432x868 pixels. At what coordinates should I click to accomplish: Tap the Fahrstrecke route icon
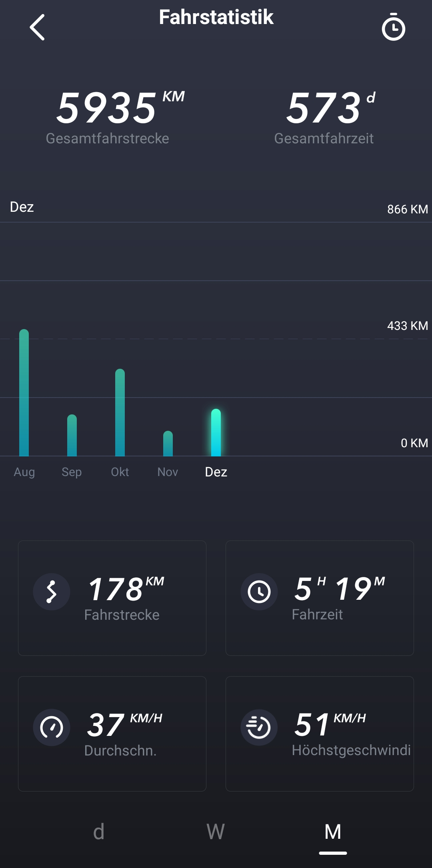pyautogui.click(x=52, y=592)
